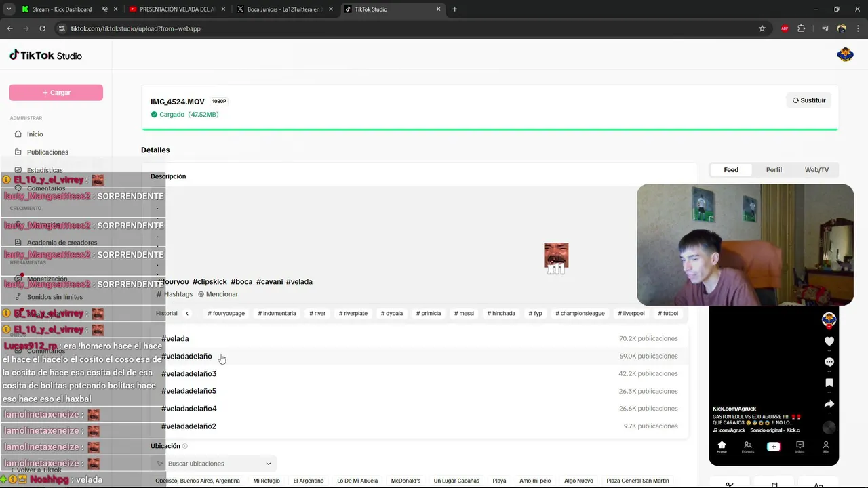Viewport: 868px width, 488px height.
Task: Close the Stream - Kick Dashboard tab
Action: tap(116, 9)
